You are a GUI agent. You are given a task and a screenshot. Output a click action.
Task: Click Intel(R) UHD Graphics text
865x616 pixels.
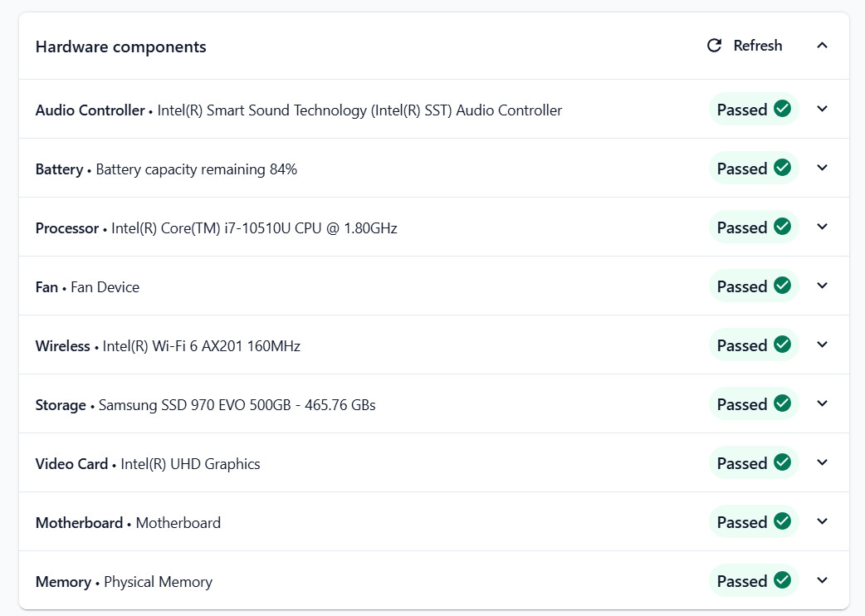pos(190,464)
